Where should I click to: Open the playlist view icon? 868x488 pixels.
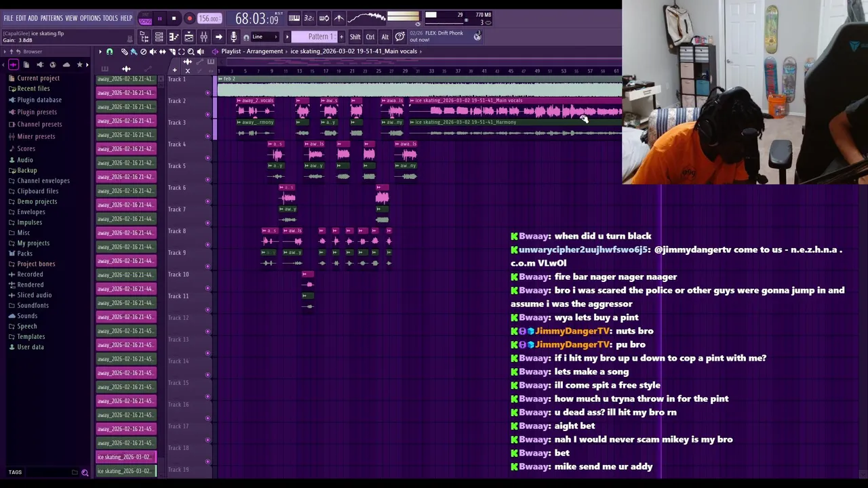coord(189,37)
